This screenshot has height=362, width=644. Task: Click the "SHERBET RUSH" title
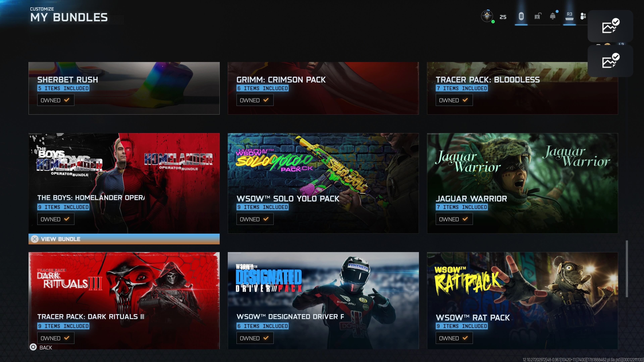67,80
